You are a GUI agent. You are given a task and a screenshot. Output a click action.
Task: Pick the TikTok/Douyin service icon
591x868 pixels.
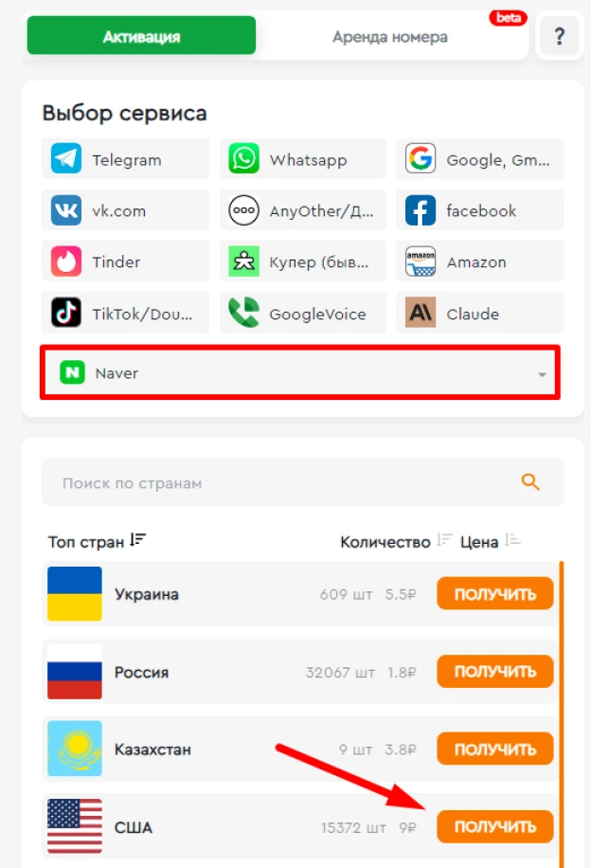(x=66, y=313)
